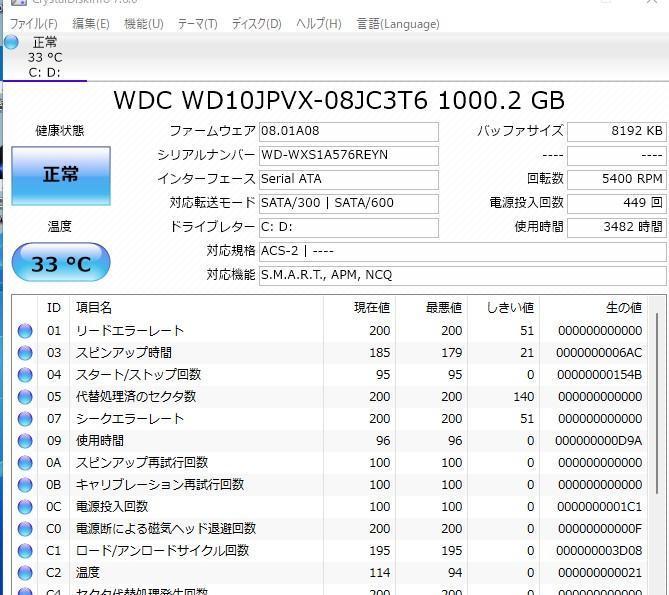
Task: Click the firmware field 08.01A08
Action: tap(349, 131)
